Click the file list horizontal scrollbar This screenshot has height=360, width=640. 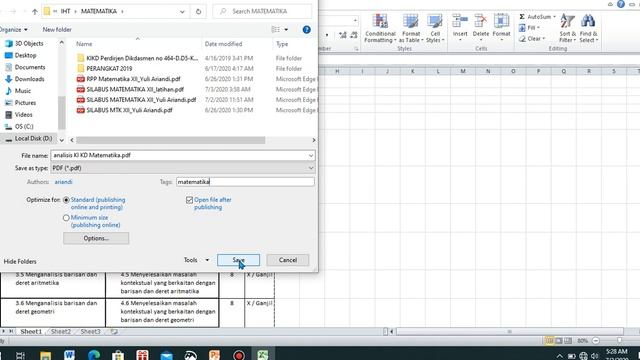coord(171,140)
